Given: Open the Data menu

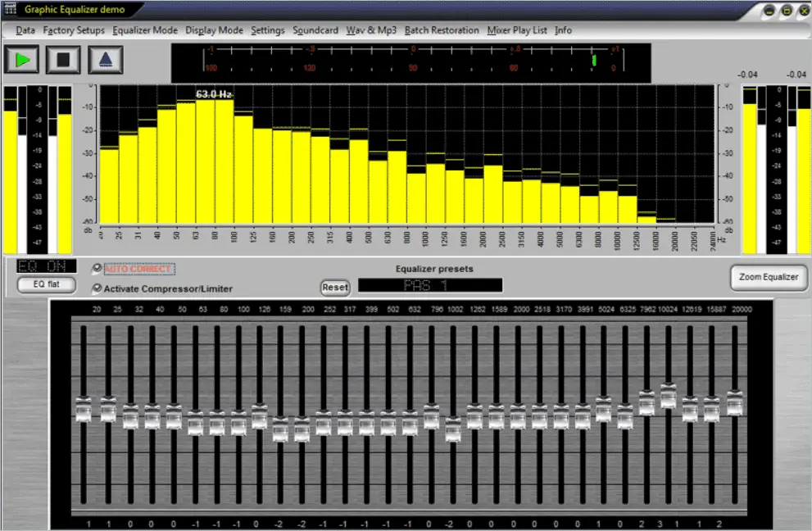Looking at the screenshot, I should coord(25,30).
